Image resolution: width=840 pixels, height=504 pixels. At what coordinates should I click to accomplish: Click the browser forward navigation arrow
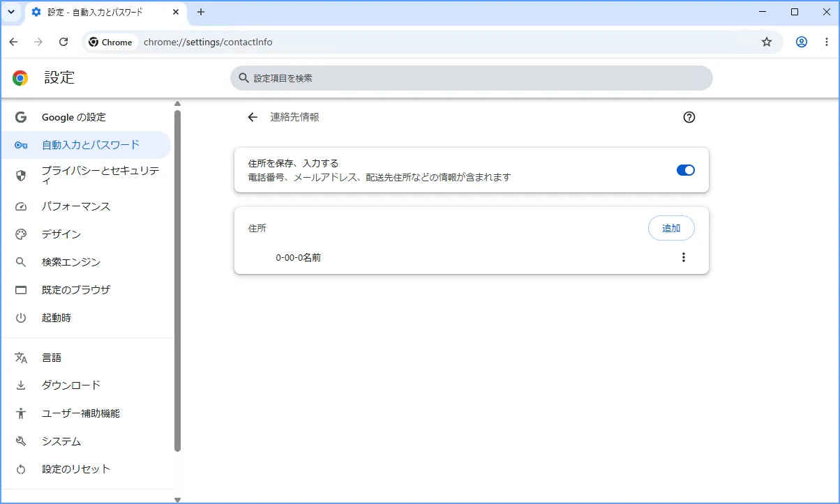point(38,42)
